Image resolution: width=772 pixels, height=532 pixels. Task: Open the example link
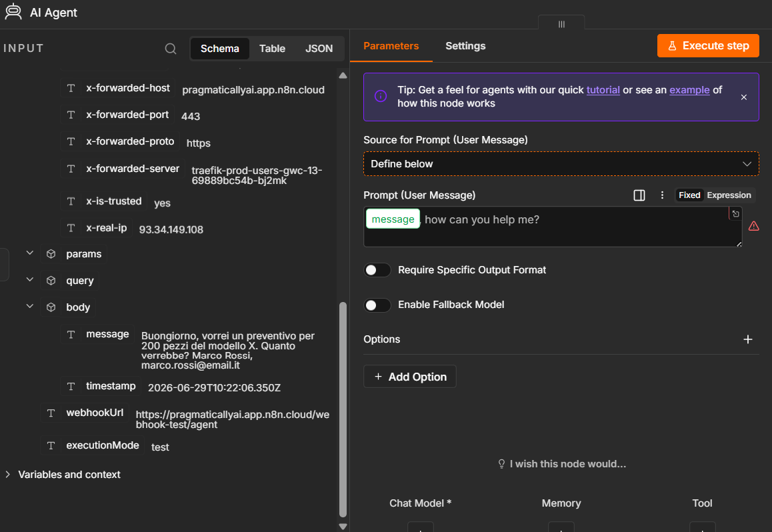(x=689, y=90)
